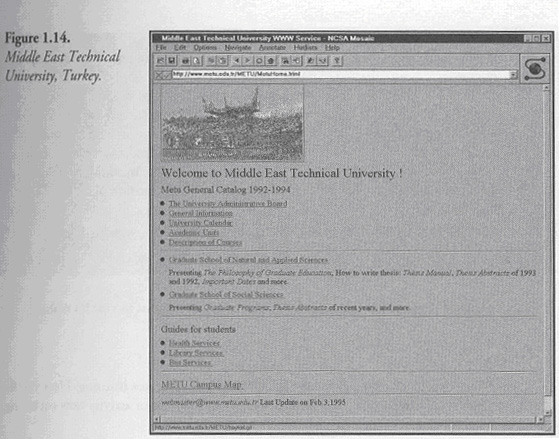This screenshot has height=439, width=559.
Task: Click the Mosaic globe logo icon
Action: [x=535, y=68]
